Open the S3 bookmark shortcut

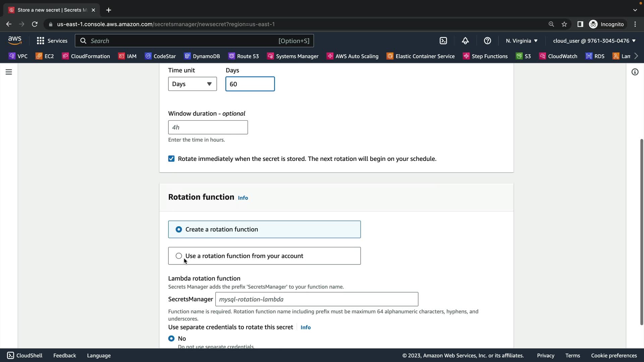pyautogui.click(x=524, y=56)
